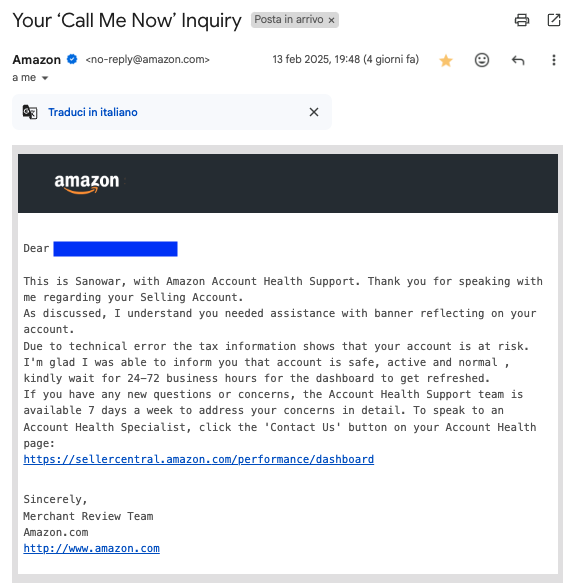Viewport: 574px width, 586px height.
Task: Add an emoji reaction to the email
Action: tap(482, 60)
